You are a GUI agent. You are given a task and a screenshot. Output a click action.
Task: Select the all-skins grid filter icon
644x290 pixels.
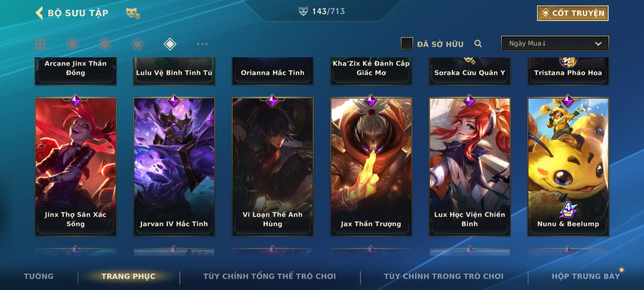click(40, 44)
